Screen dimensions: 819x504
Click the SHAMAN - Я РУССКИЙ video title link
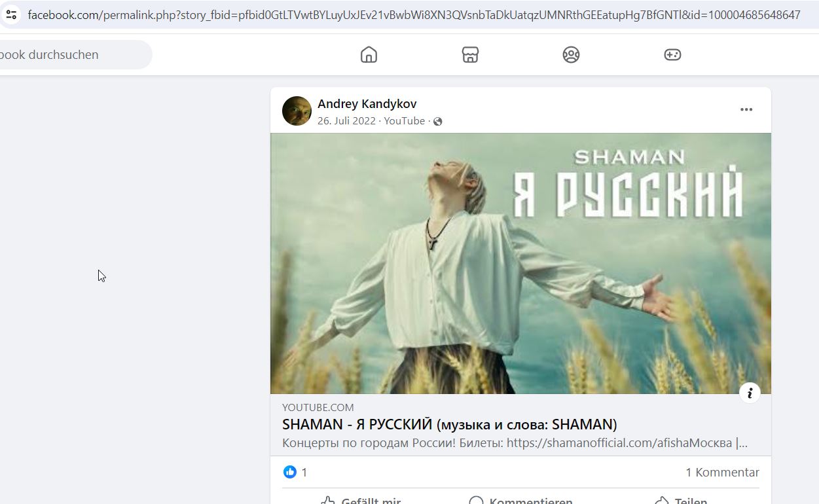pyautogui.click(x=450, y=424)
